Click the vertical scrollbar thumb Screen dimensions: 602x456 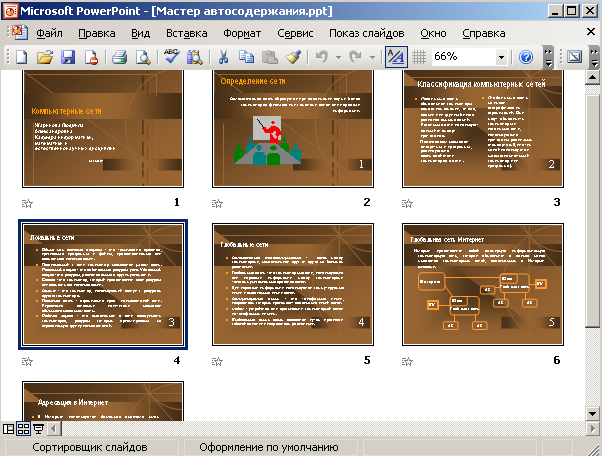tap(592, 210)
